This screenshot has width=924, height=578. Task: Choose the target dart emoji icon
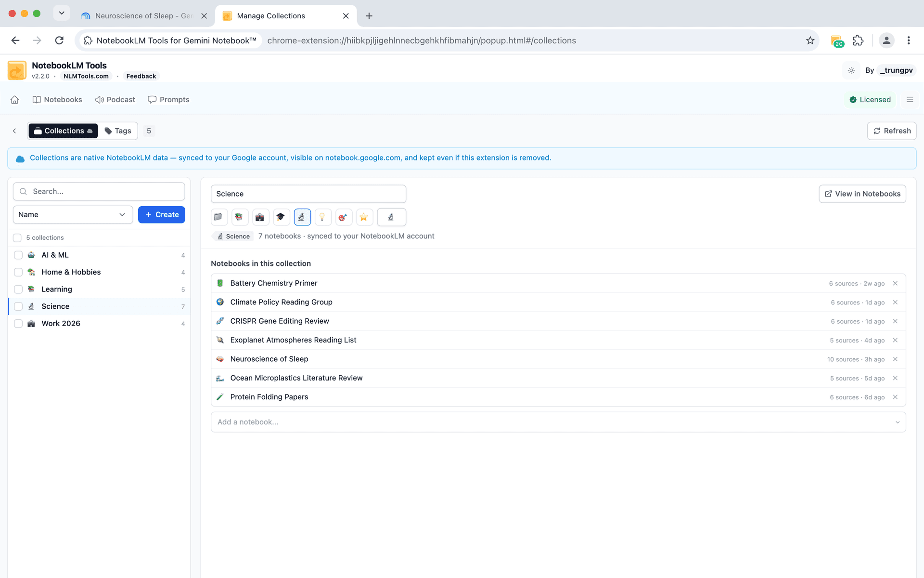coord(343,217)
